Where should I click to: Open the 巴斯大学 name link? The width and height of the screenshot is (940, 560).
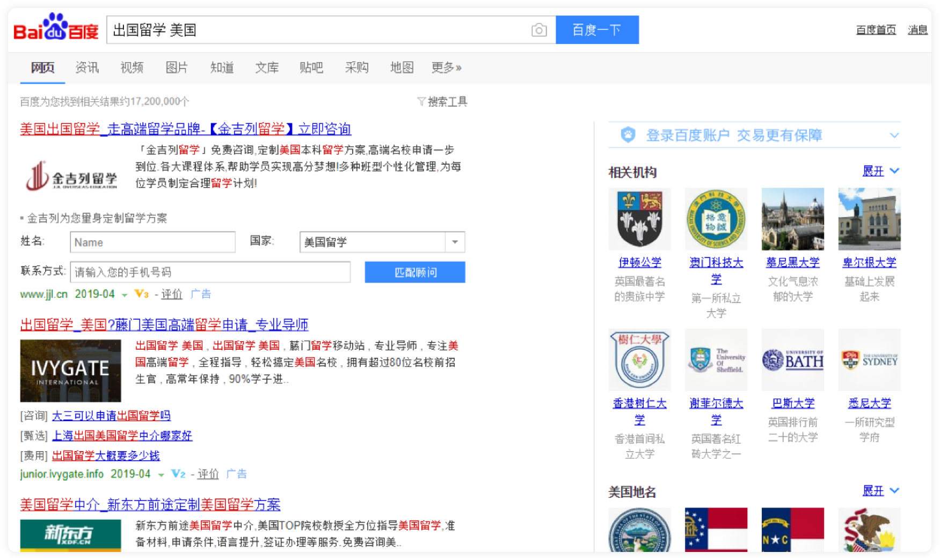(x=792, y=403)
